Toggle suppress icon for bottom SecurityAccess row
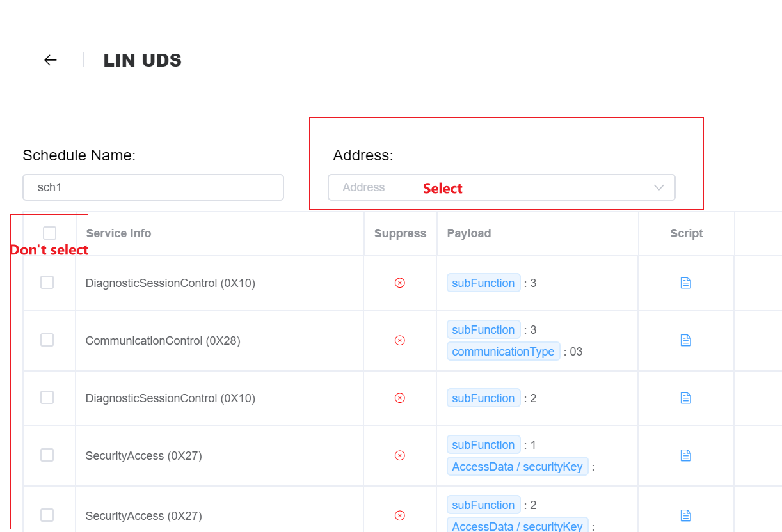 click(x=399, y=515)
